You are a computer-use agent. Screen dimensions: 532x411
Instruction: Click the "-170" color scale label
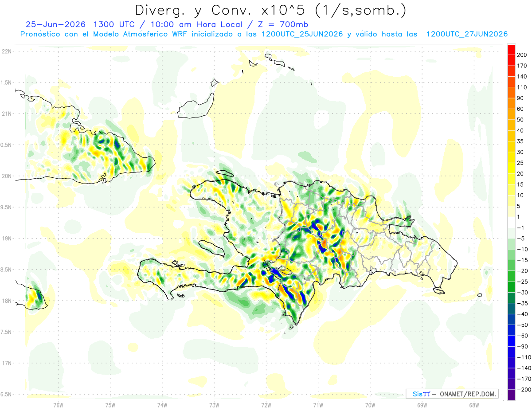tap(524, 379)
